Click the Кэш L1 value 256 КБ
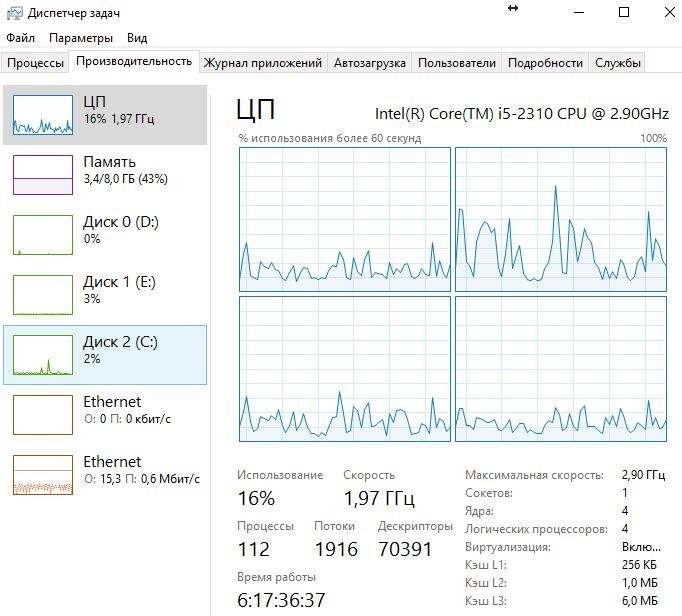The width and height of the screenshot is (682, 616). (639, 565)
